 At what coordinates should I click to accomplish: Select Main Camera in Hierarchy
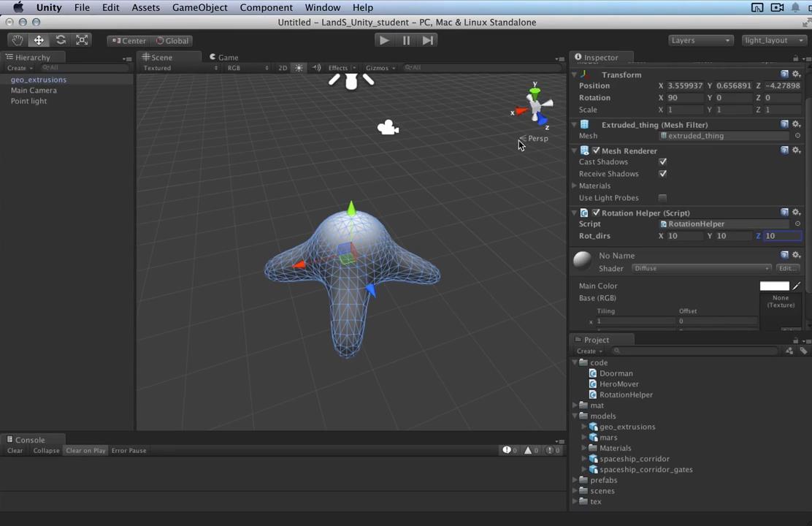pyautogui.click(x=34, y=91)
